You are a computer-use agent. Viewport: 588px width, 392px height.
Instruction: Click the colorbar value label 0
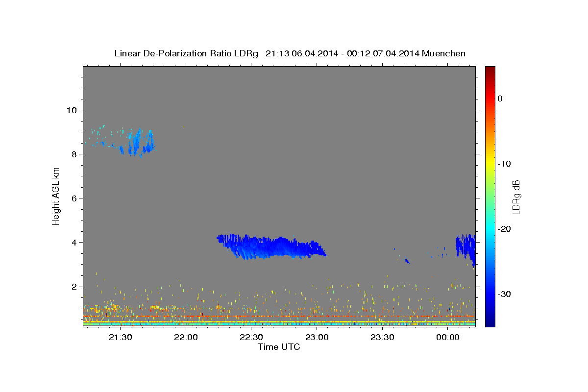[x=500, y=98]
